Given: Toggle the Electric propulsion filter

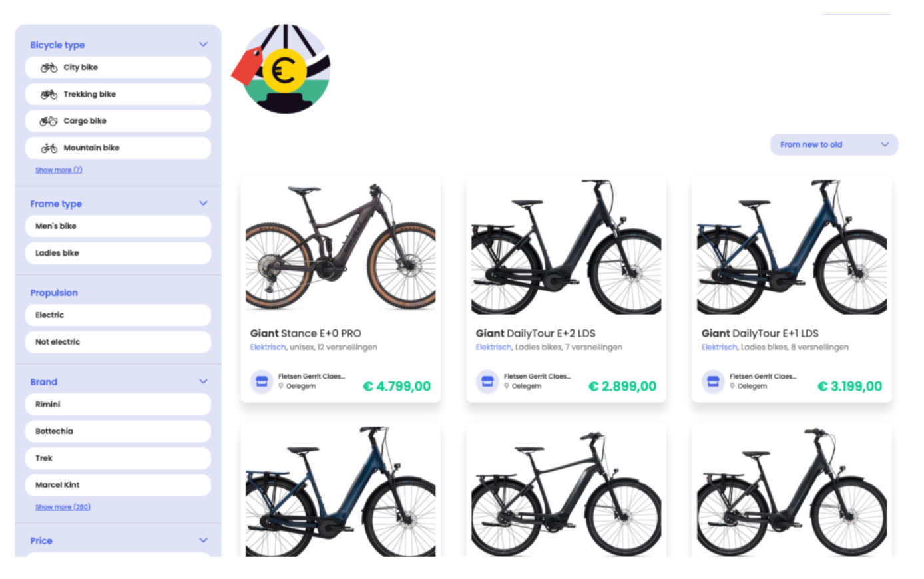Looking at the screenshot, I should [118, 315].
